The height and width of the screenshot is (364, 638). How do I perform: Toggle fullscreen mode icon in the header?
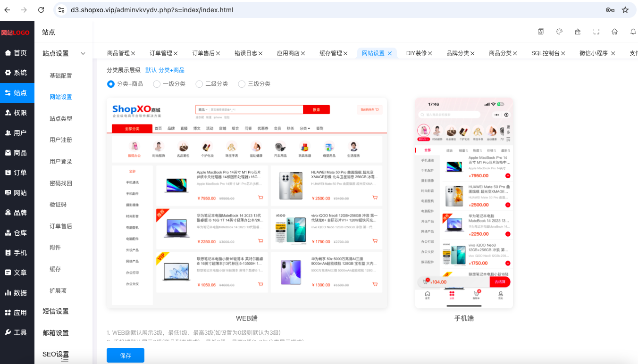(596, 32)
